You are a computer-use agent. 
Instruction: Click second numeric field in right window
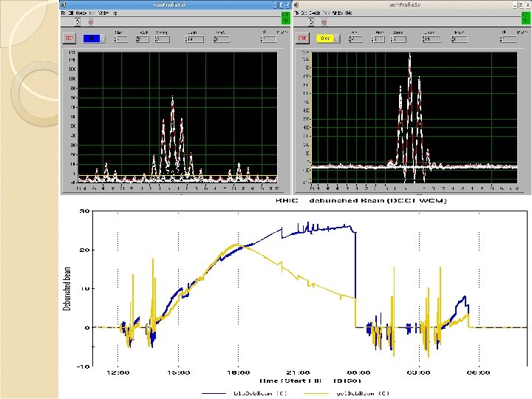click(378, 39)
